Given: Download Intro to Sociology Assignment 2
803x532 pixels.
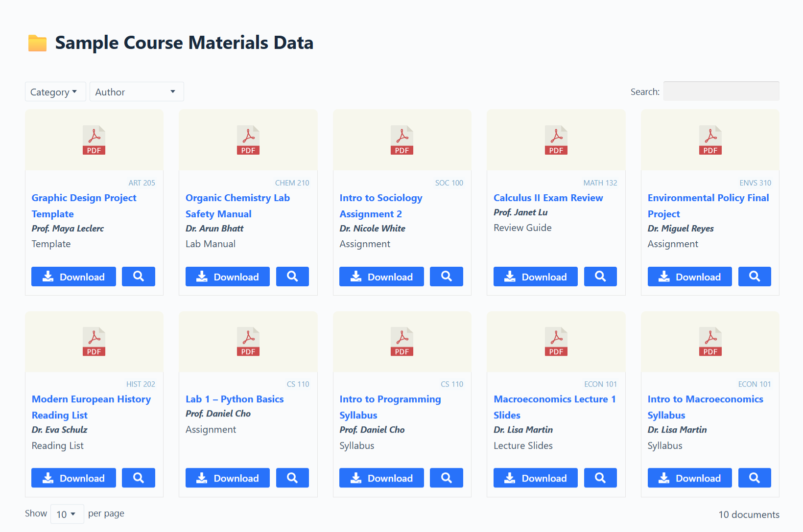Looking at the screenshot, I should 381,277.
